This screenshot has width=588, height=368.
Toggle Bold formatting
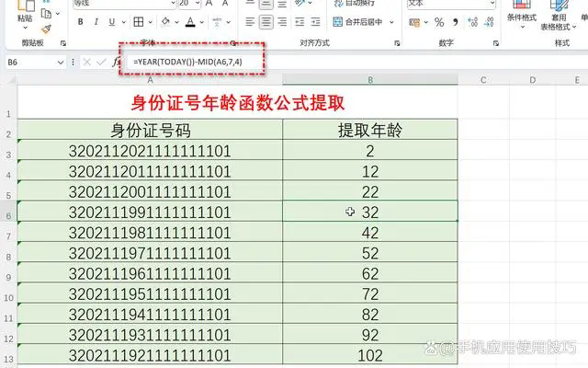click(82, 22)
